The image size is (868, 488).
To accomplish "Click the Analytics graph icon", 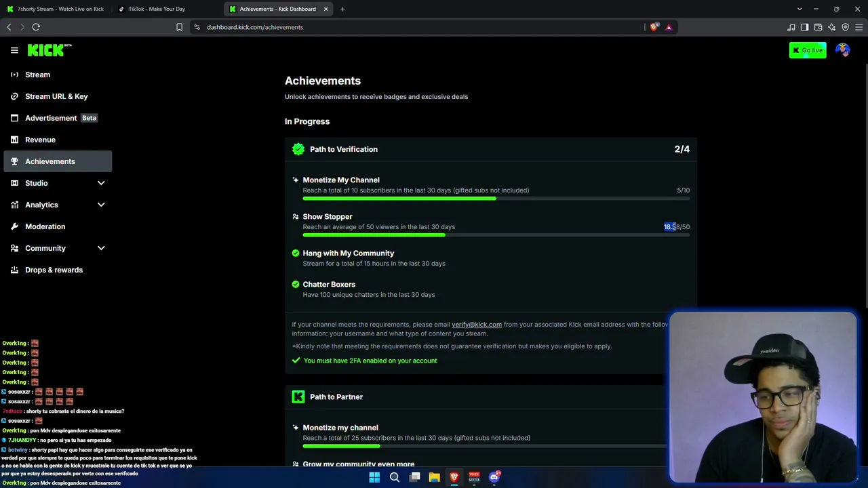I will pos(14,205).
